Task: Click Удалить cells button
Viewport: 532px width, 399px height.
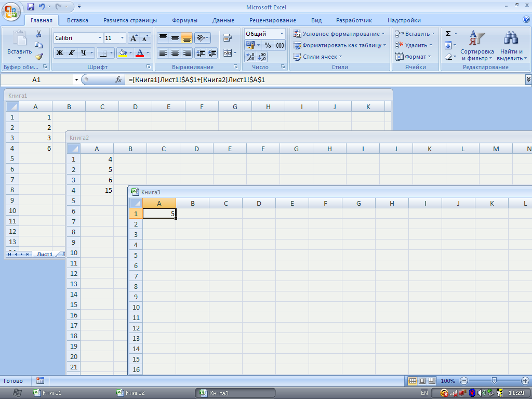Action: pyautogui.click(x=414, y=45)
